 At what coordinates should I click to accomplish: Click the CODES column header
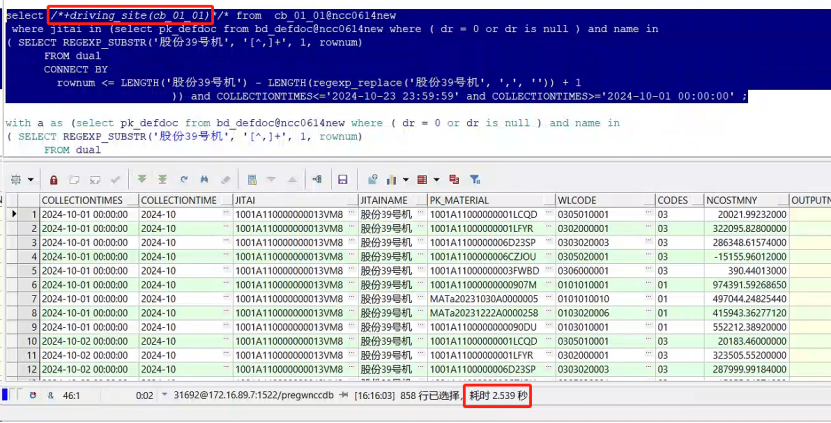[x=680, y=200]
